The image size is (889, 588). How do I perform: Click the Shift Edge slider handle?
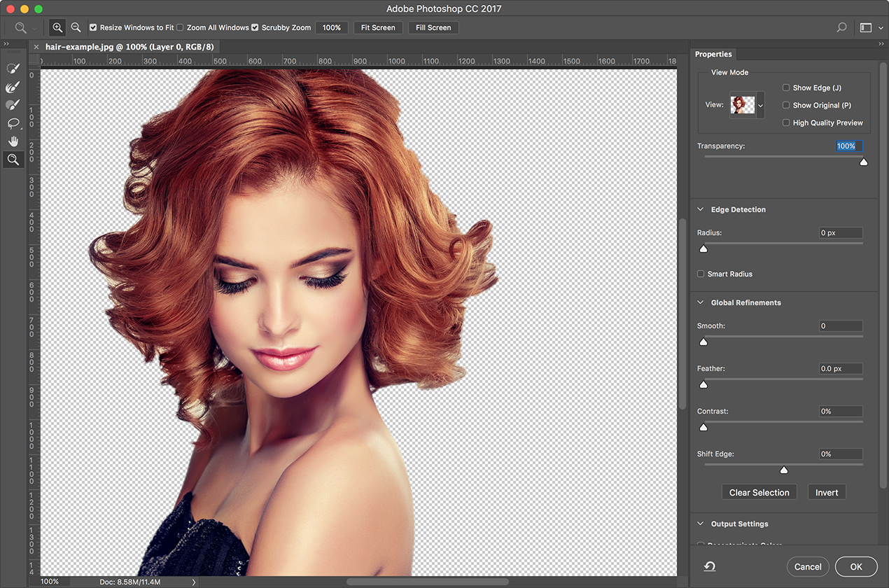point(784,470)
